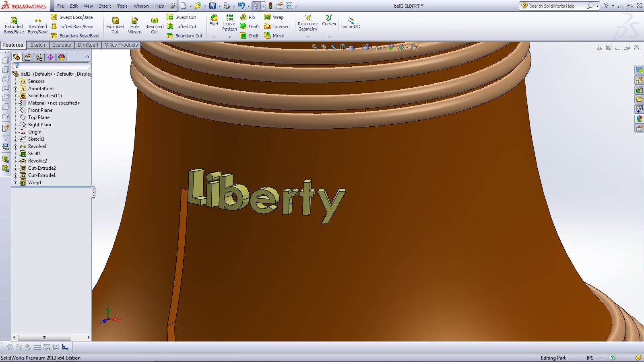
Task: Click the Rebuild traffic light icon
Action: tap(270, 6)
